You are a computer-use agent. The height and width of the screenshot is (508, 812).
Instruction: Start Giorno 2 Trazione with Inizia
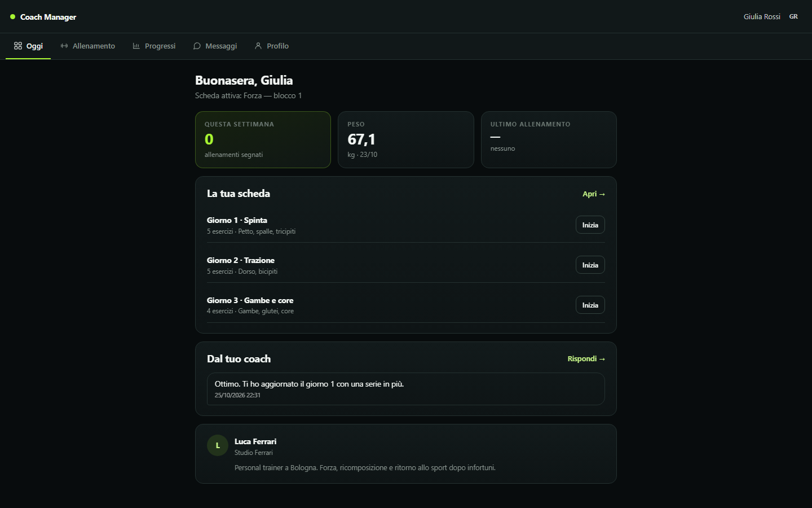coord(590,265)
